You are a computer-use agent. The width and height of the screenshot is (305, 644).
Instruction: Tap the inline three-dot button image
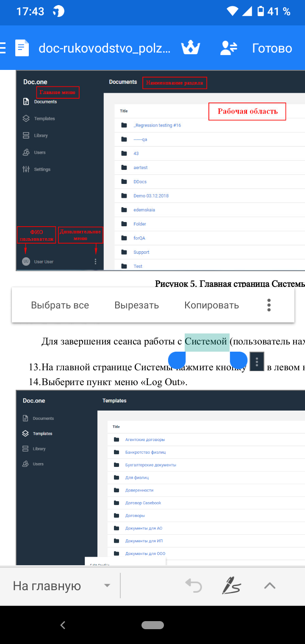257,361
